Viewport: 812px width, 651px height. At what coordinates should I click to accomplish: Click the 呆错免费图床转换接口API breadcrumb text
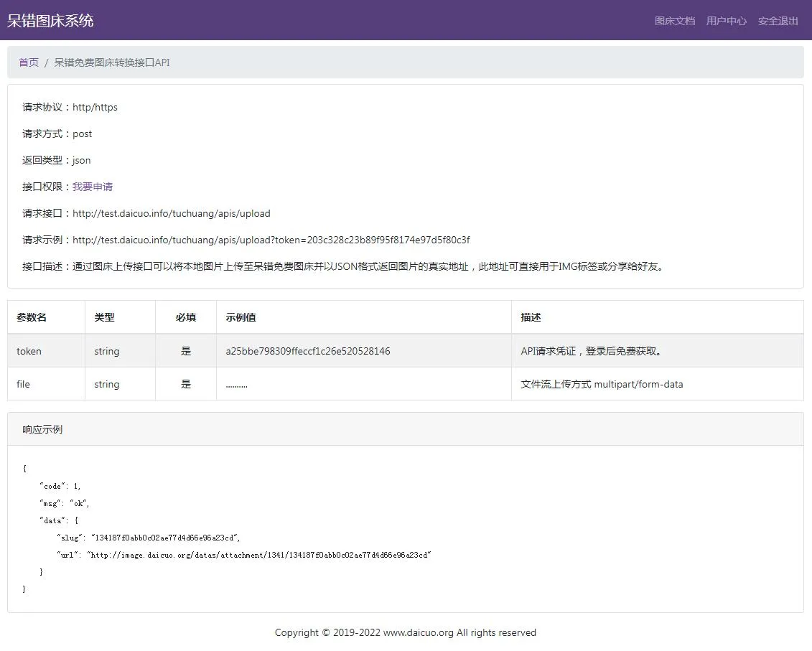(x=112, y=62)
